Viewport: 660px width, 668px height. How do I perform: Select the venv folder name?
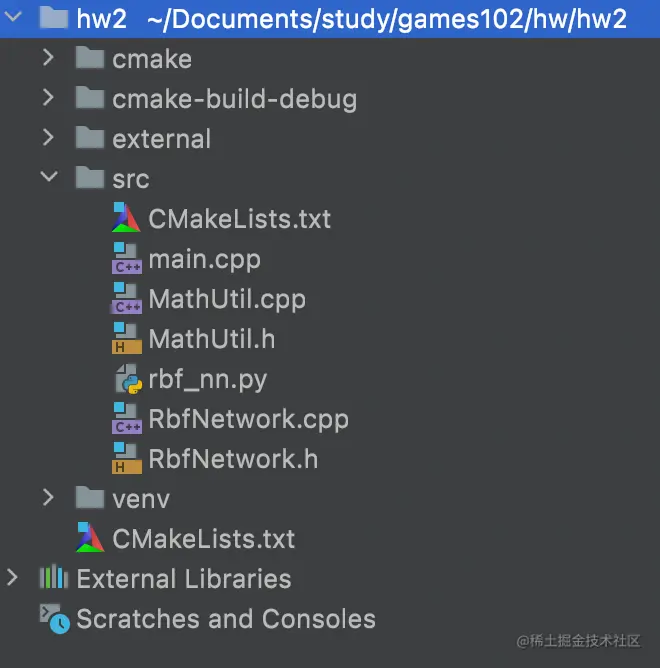pyautogui.click(x=141, y=500)
